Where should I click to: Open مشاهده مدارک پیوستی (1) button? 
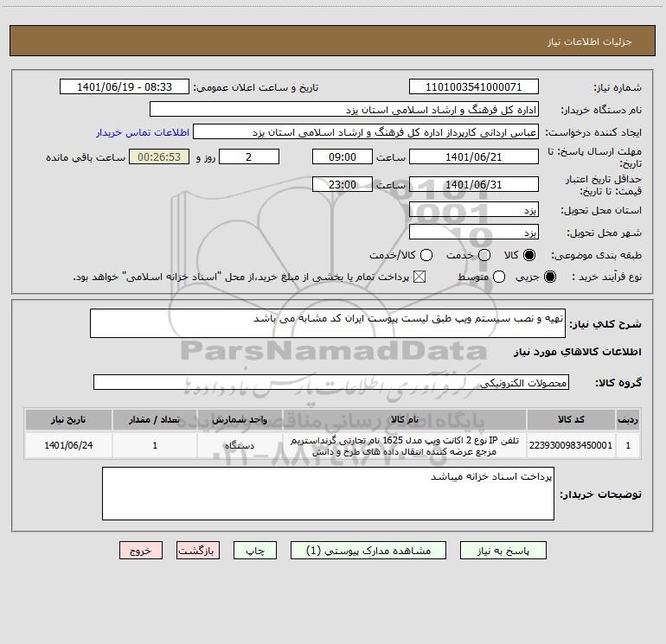(368, 550)
